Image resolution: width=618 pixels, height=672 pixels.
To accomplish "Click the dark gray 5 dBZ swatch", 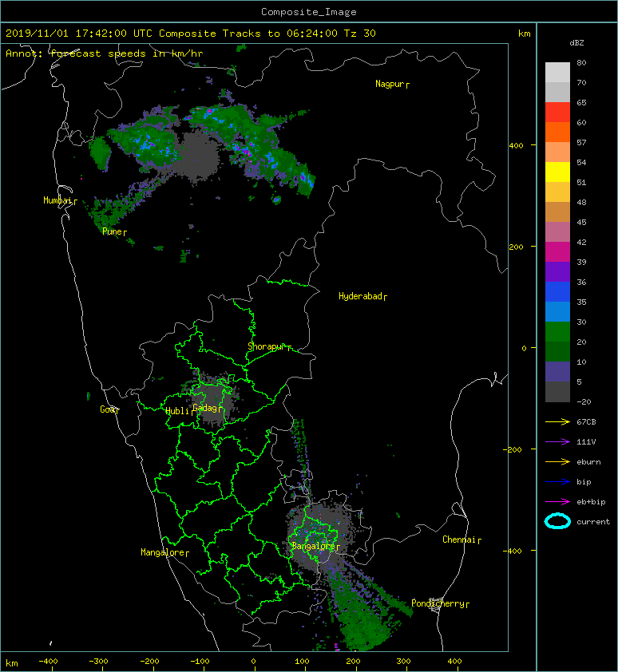I will (x=557, y=391).
